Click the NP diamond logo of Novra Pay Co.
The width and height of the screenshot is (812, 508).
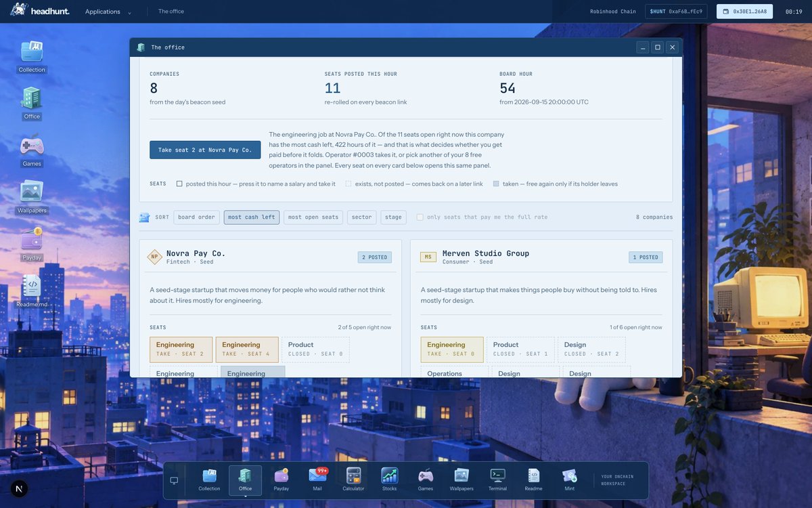155,257
